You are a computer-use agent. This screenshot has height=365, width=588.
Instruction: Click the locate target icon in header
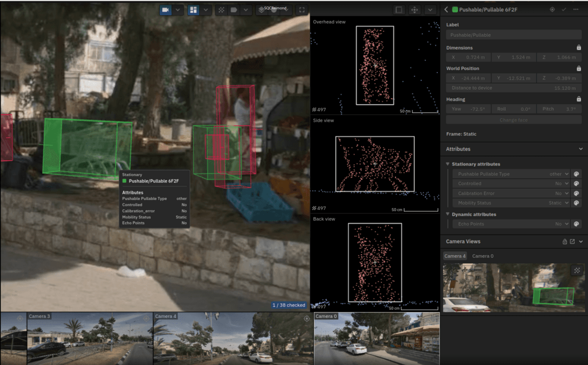click(x=552, y=9)
